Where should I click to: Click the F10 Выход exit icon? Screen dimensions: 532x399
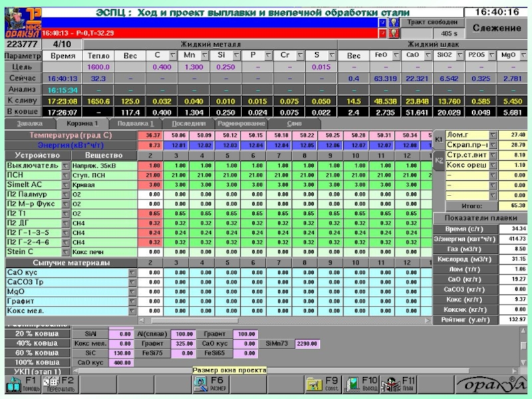click(x=351, y=384)
